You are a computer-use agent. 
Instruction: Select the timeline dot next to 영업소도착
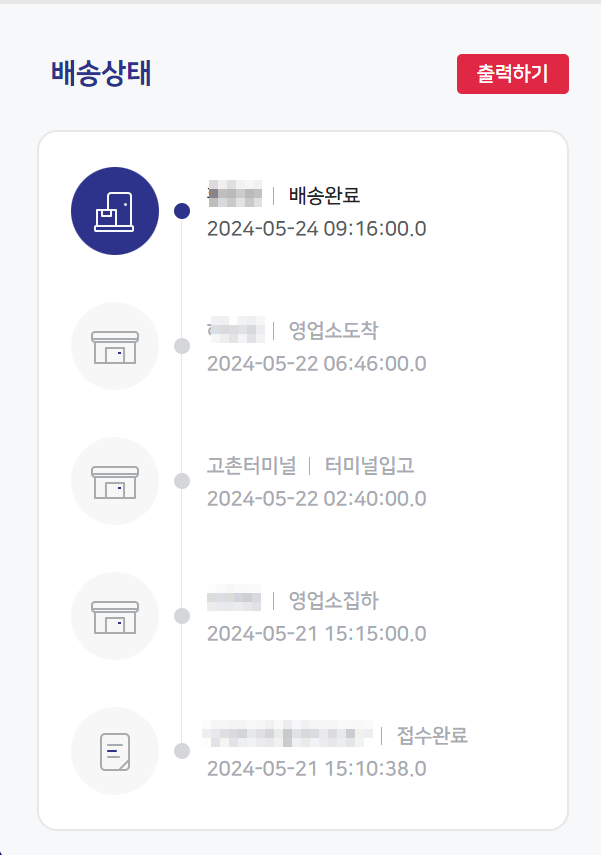click(181, 346)
